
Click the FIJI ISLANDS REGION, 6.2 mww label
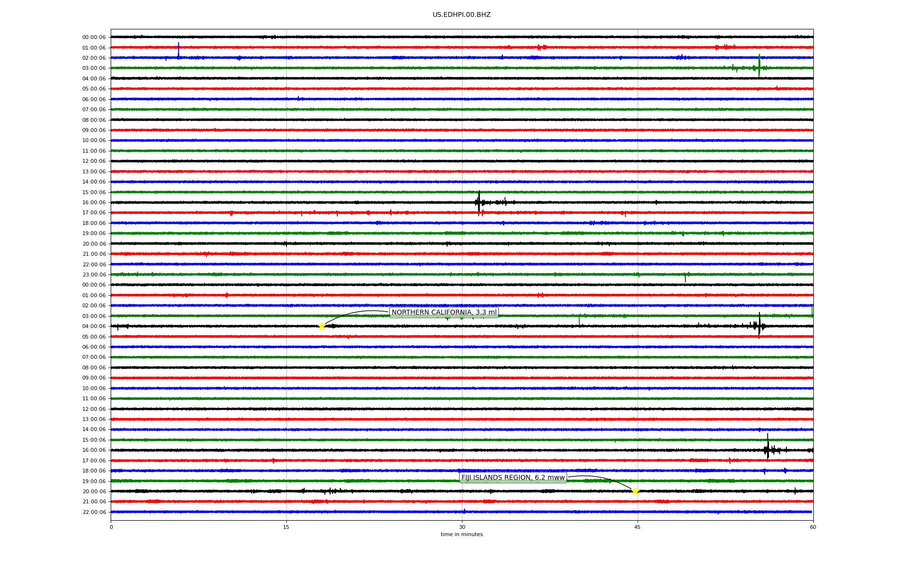[513, 478]
